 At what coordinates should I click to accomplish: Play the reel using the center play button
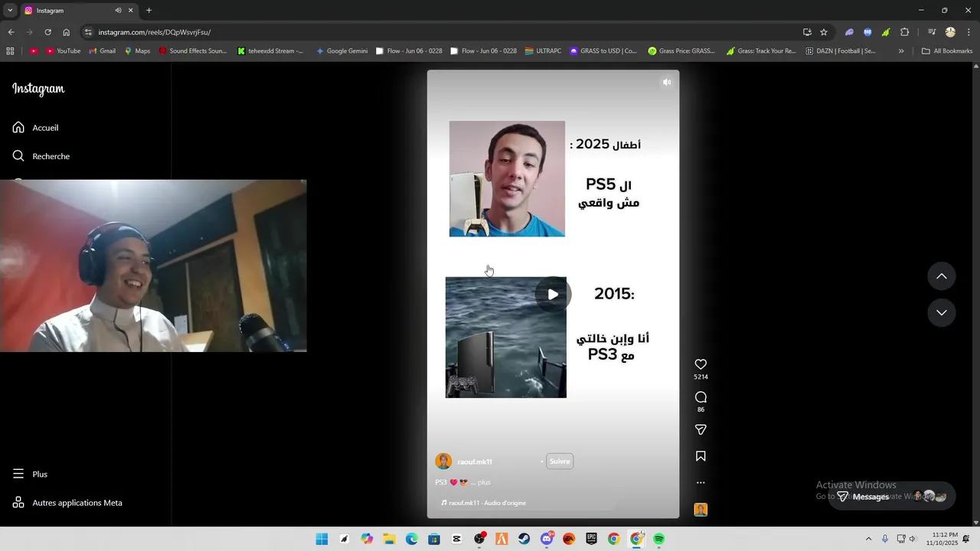coord(553,295)
